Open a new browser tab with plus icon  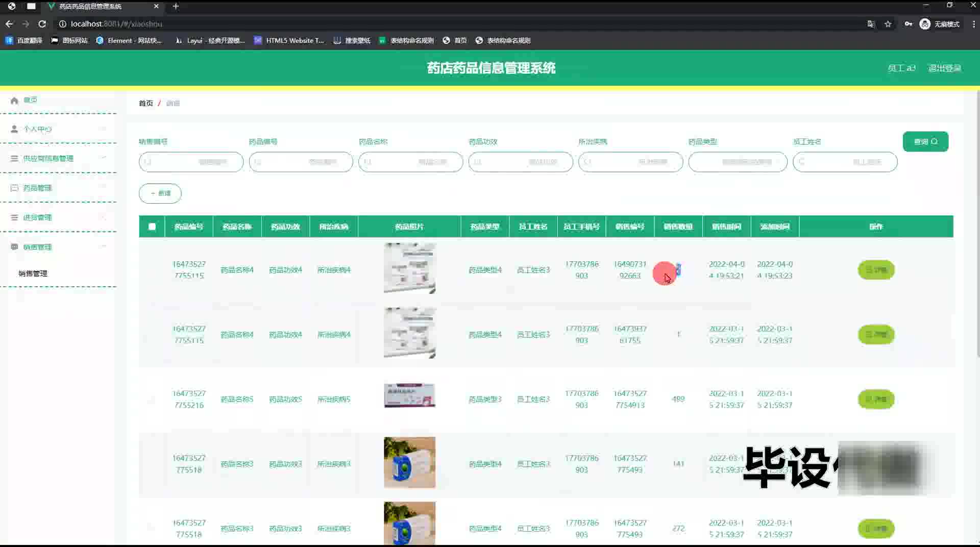176,6
